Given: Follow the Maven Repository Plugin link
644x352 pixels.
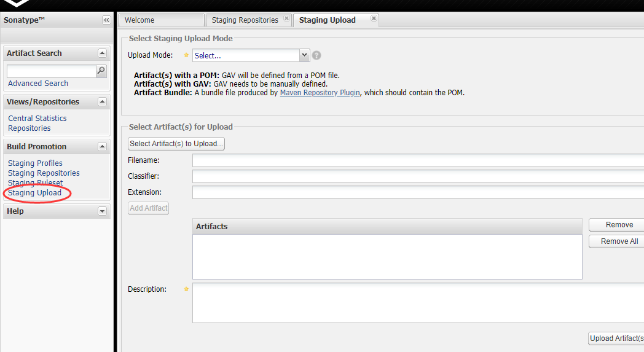Looking at the screenshot, I should pos(320,92).
